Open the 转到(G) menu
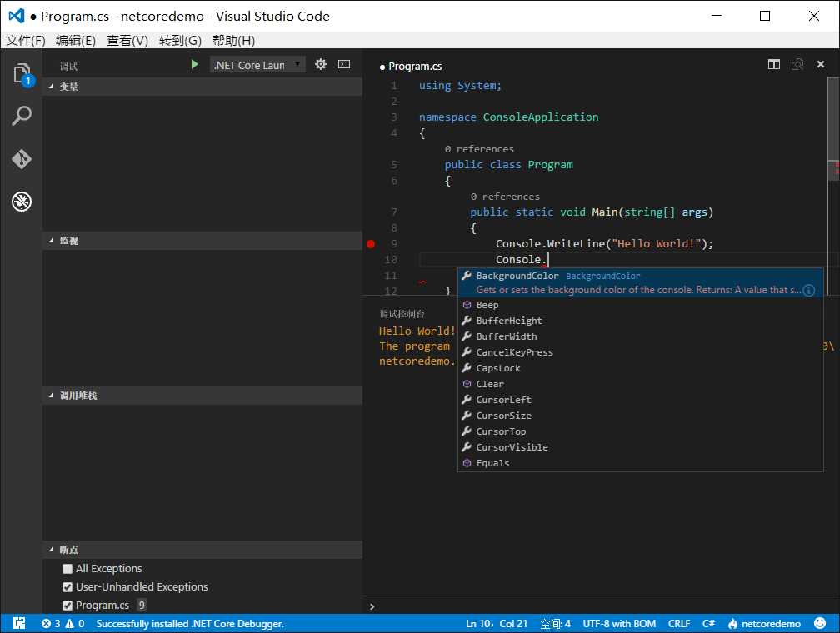Image resolution: width=840 pixels, height=633 pixels. [180, 41]
